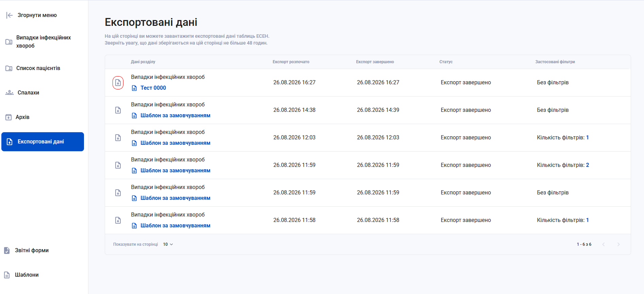Click filter count 1 in the 12:03 row

tap(588, 138)
